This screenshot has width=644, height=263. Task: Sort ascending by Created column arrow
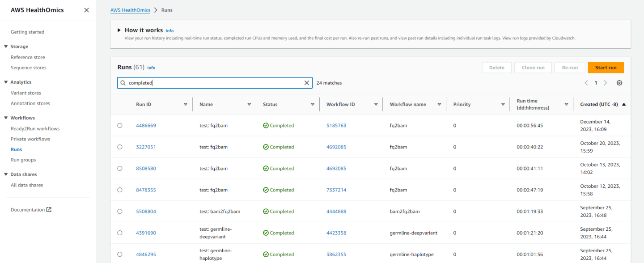point(624,104)
